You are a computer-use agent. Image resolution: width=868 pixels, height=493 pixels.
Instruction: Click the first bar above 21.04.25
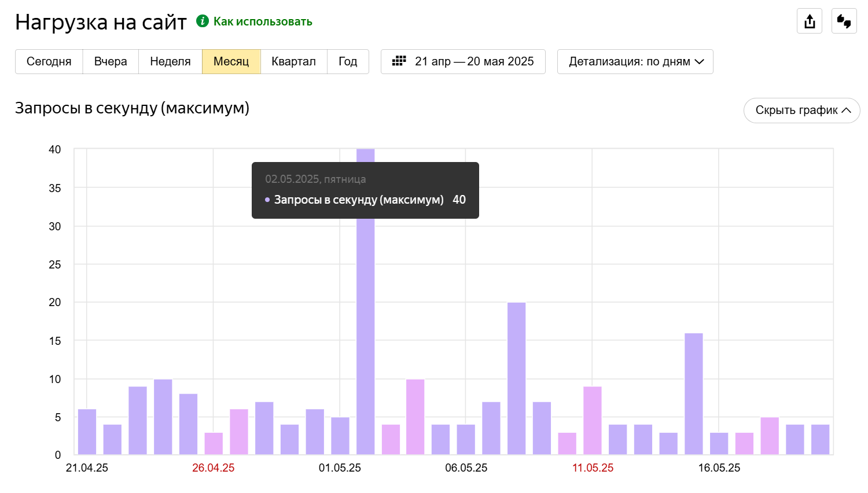(87, 431)
